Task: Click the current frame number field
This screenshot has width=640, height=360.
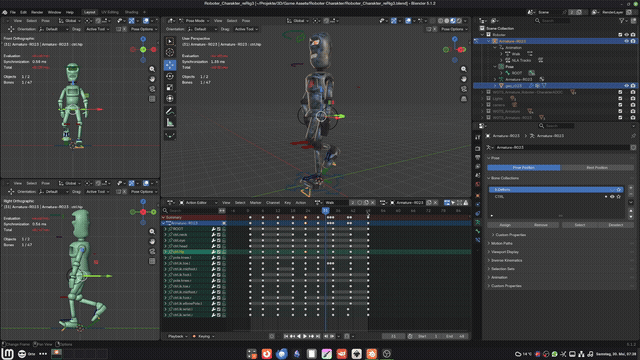Action: pos(393,336)
